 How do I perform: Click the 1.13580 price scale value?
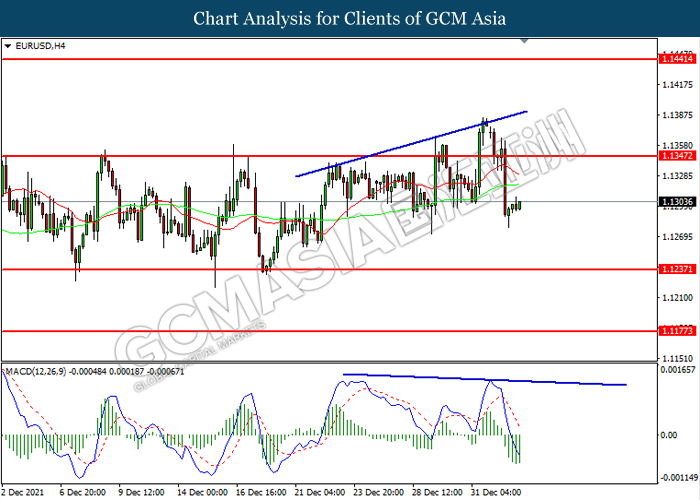point(678,146)
